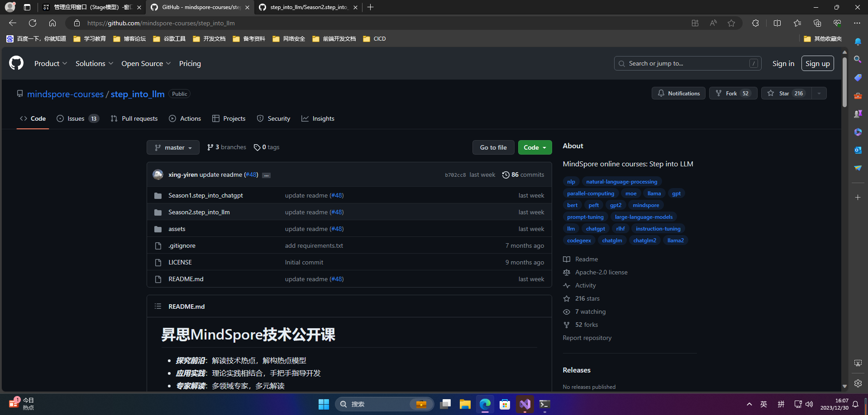The height and width of the screenshot is (415, 868).
Task: Show hidden system tray icons chevron
Action: click(749, 404)
